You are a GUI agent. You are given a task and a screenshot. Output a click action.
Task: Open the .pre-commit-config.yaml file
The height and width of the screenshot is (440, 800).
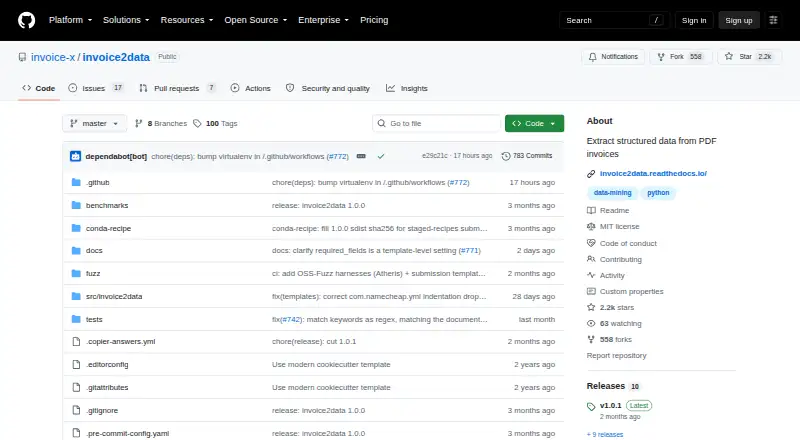pyautogui.click(x=128, y=433)
